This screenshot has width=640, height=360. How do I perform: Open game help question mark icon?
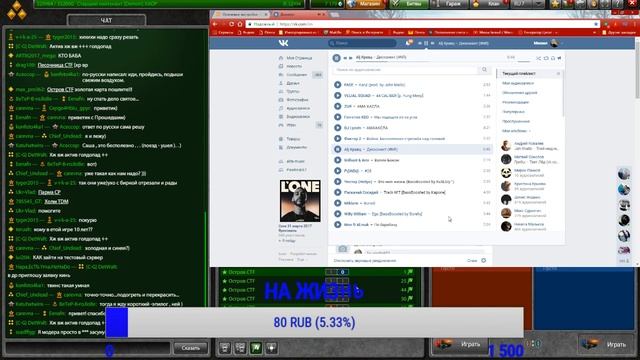coord(618,4)
